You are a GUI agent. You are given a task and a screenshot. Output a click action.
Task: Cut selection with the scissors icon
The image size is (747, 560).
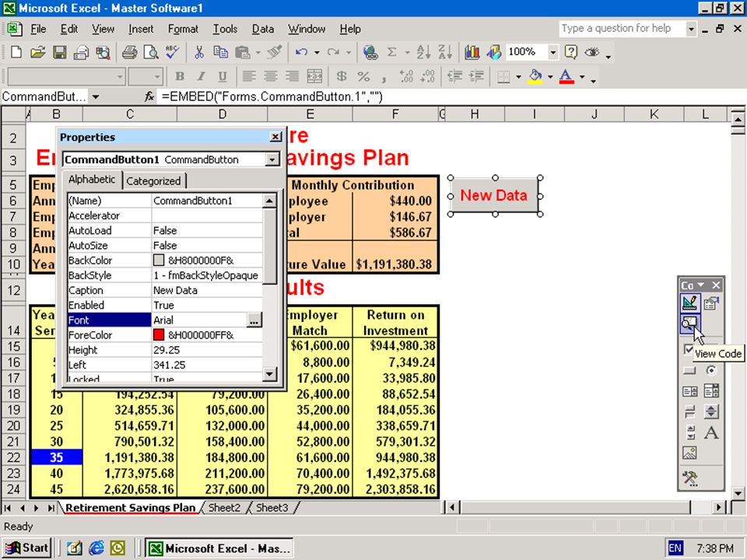tap(199, 52)
